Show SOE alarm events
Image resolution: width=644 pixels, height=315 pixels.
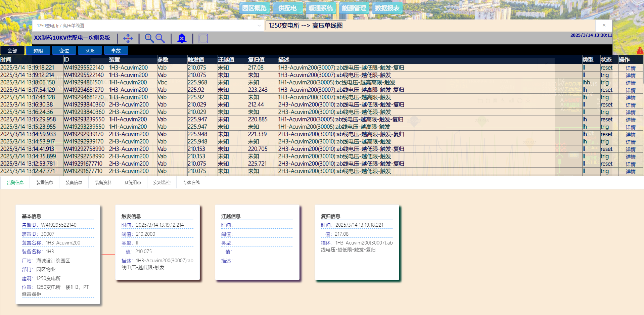(90, 51)
